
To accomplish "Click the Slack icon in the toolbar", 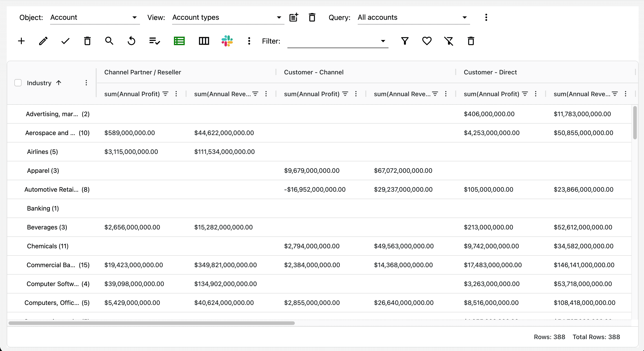I will pos(227,41).
